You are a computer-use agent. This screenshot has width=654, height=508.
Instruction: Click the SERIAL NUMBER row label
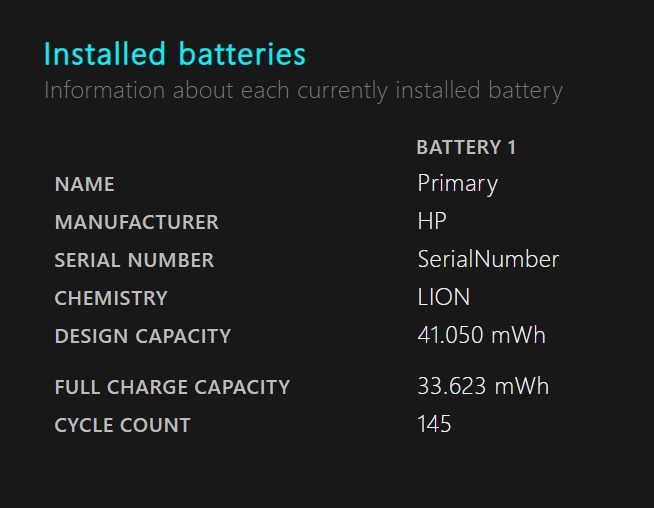[x=134, y=260]
